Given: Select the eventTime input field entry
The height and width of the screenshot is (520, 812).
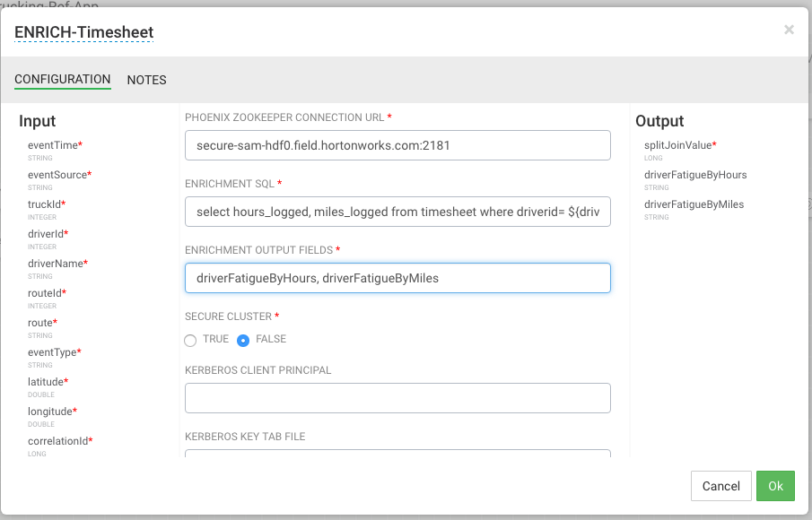Looking at the screenshot, I should (53, 145).
